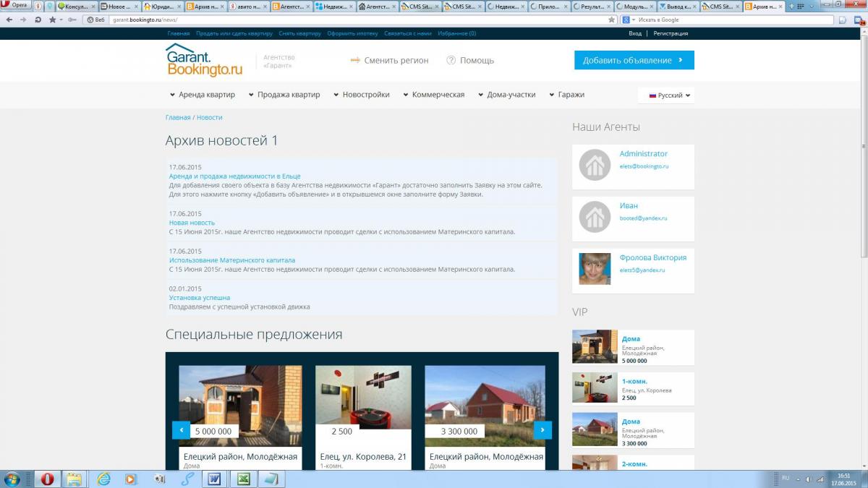Switch to the Результ... browser tab
The width and height of the screenshot is (868, 488).
tap(592, 6)
